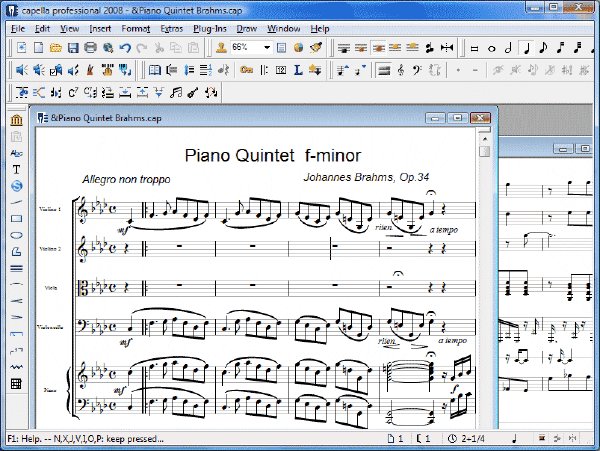Select the sixteenth note value
The height and width of the screenshot is (451, 600).
[x=560, y=48]
